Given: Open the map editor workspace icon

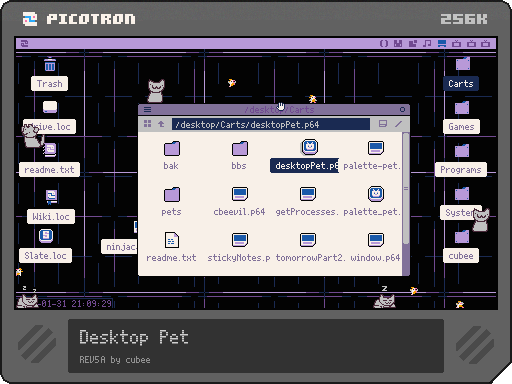Looking at the screenshot, I should click(413, 43).
